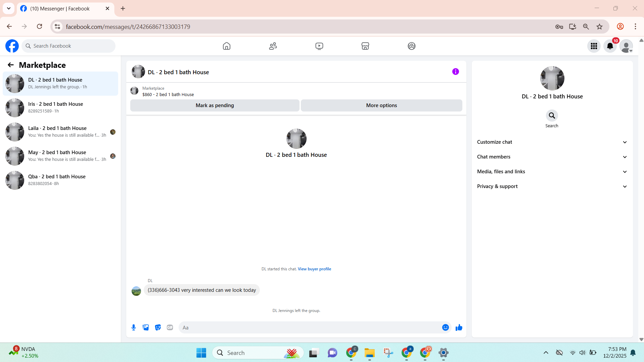Show hidden system tray icons
Viewport: 644px width, 362px height.
(546, 353)
